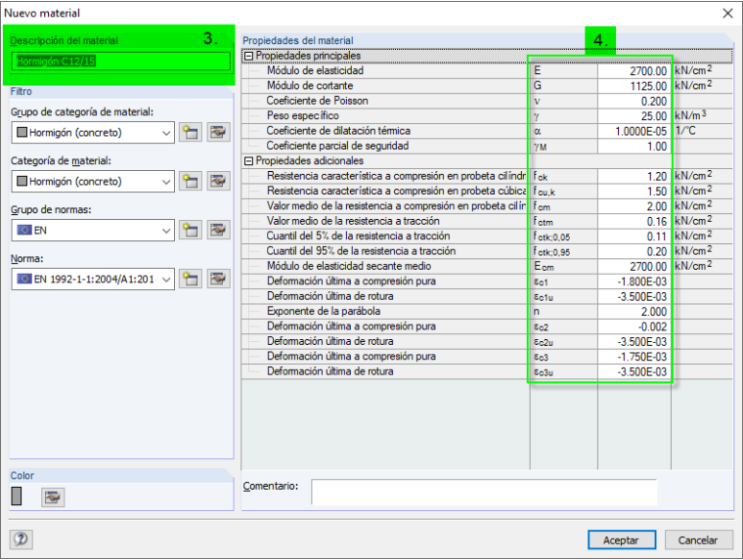Collapse Propiedades principales section
The image size is (743, 560).
pyautogui.click(x=248, y=56)
